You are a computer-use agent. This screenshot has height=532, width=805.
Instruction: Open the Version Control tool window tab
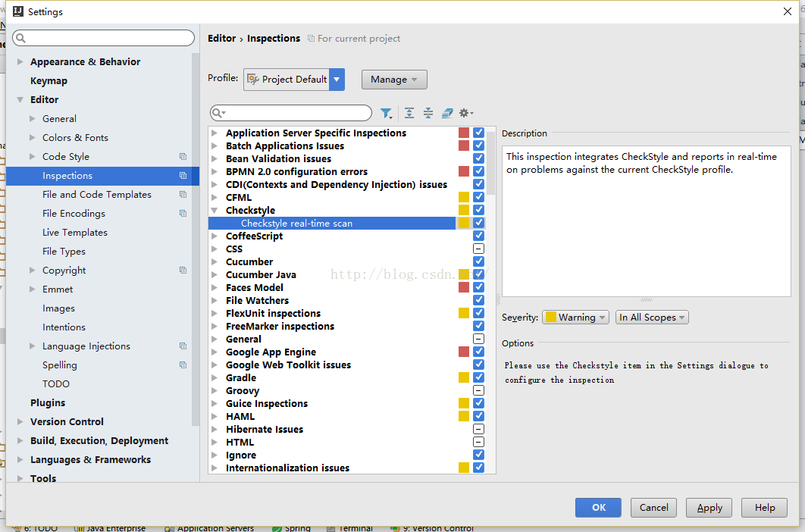(432, 527)
